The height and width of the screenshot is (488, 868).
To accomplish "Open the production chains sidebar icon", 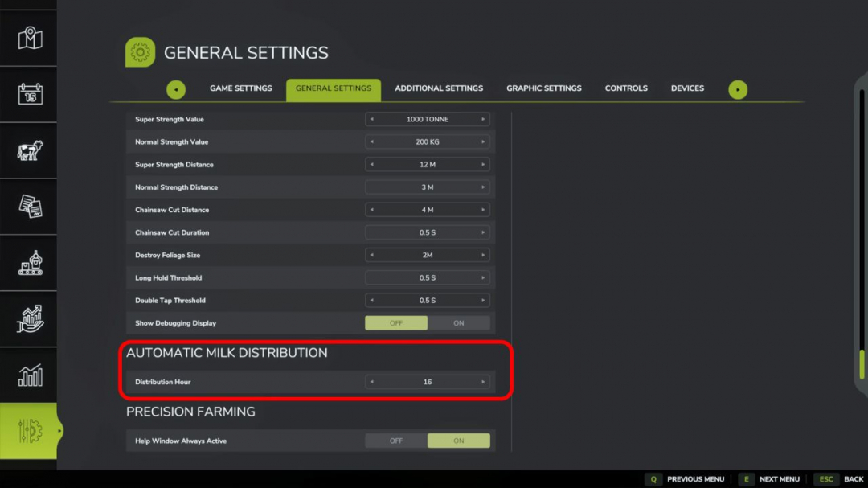I will (29, 262).
